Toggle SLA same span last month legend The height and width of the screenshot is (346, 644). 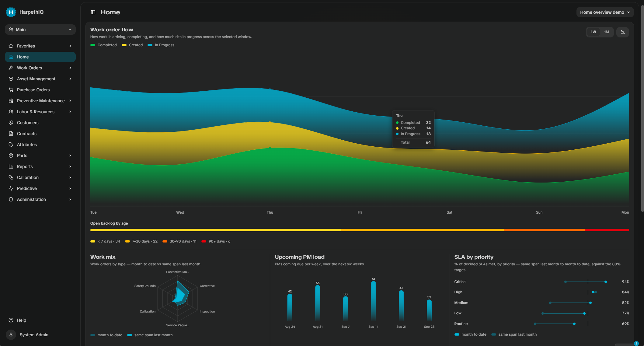[514, 334]
